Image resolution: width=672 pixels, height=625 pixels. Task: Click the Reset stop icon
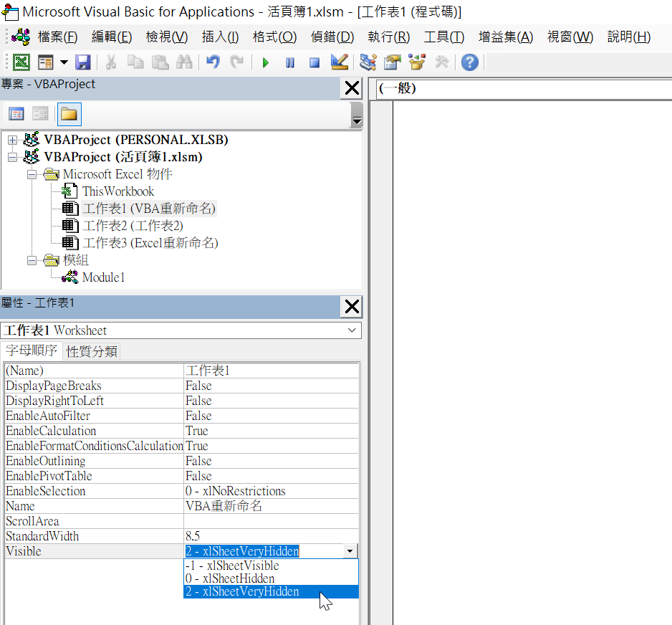(x=315, y=63)
